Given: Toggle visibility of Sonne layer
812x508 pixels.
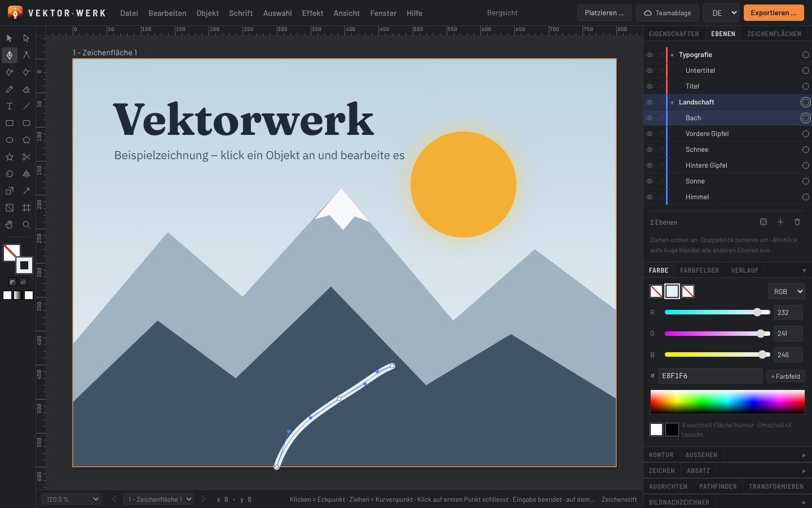Looking at the screenshot, I should click(650, 181).
